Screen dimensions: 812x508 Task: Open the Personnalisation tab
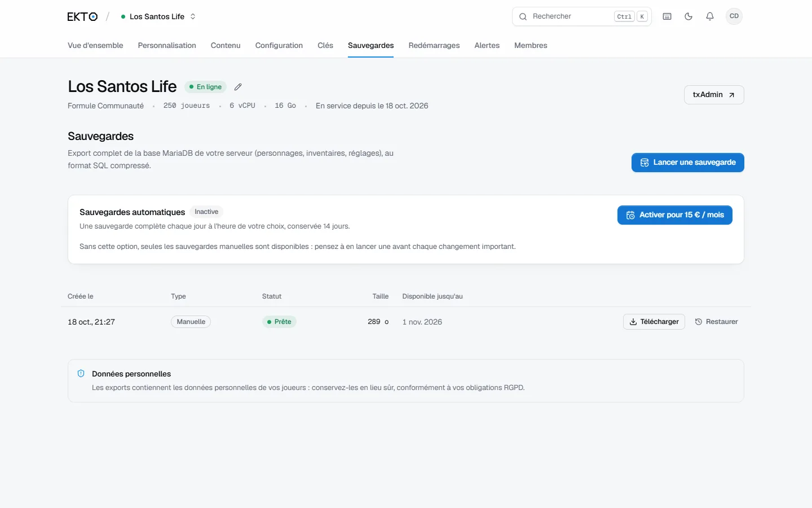tap(167, 46)
